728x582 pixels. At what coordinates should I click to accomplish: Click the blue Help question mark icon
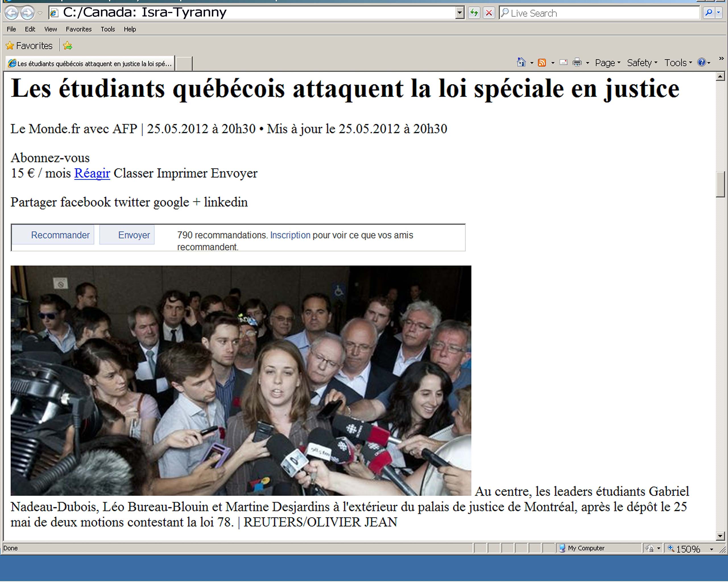(701, 63)
